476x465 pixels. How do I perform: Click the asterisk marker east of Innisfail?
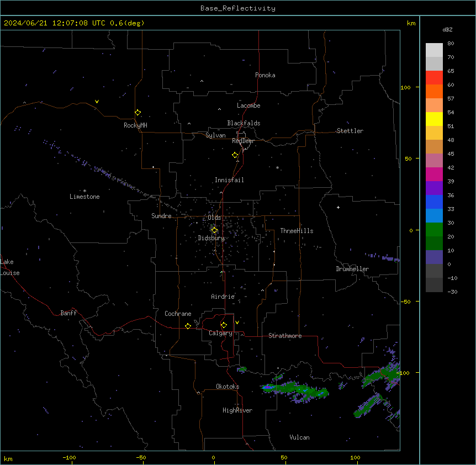pos(277,167)
